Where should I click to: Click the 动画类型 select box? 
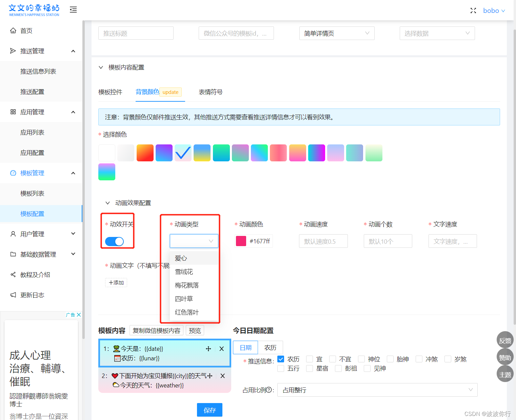[194, 241]
